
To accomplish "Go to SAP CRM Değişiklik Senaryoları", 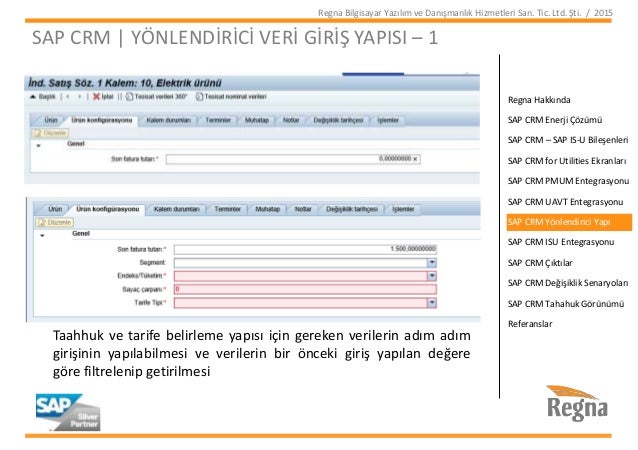I will tap(568, 283).
